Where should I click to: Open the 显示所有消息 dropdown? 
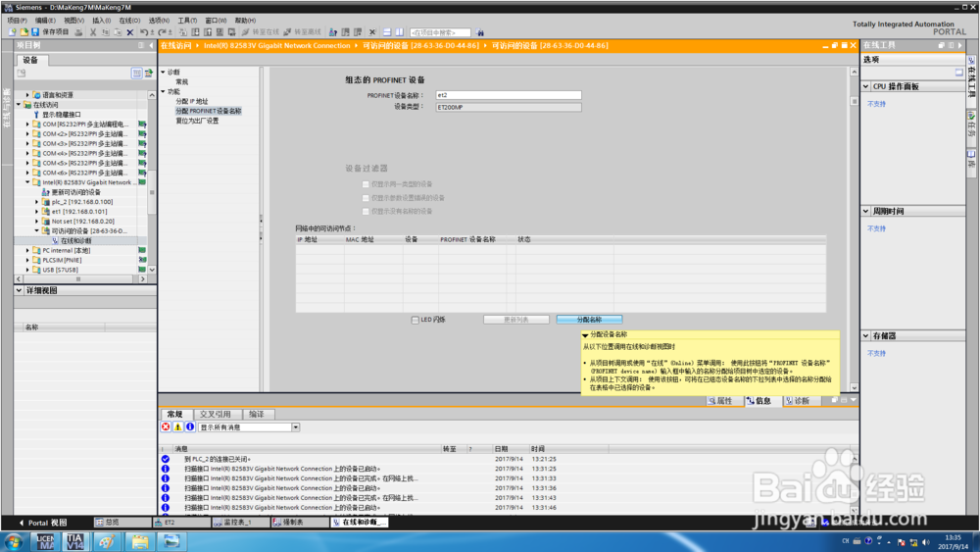click(x=295, y=427)
